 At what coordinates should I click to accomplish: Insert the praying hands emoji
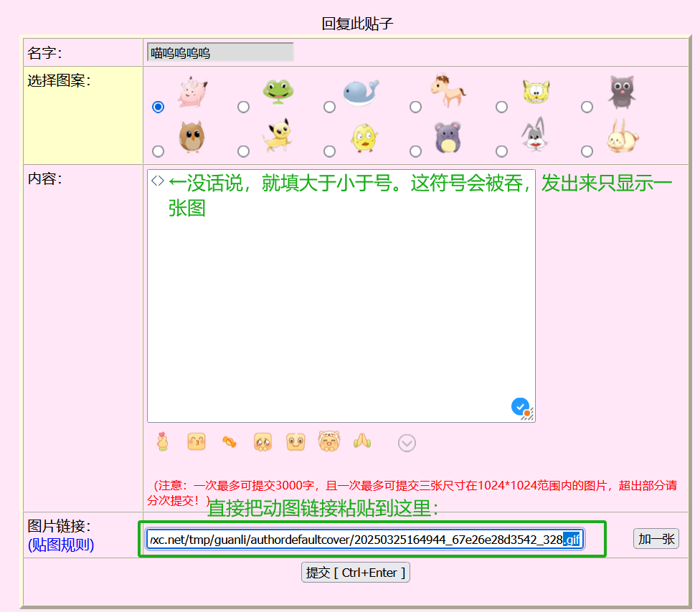click(362, 441)
